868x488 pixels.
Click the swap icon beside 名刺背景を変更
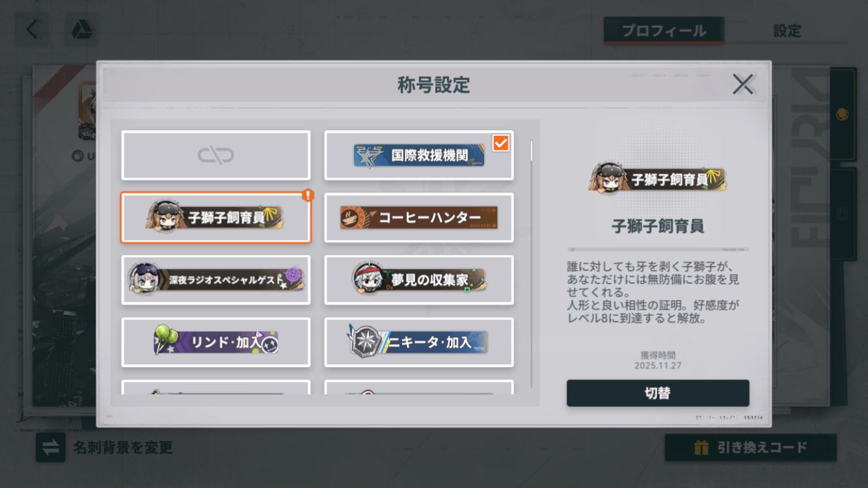click(x=51, y=448)
